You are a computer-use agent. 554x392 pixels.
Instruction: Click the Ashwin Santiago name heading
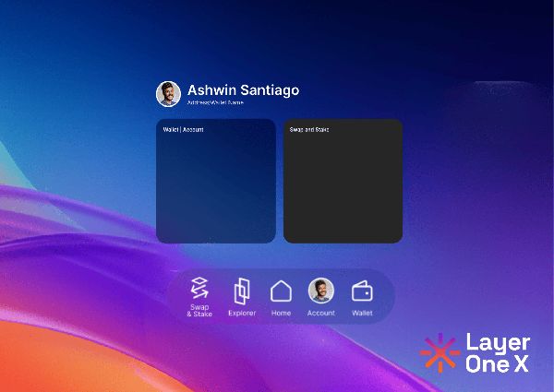pyautogui.click(x=243, y=90)
